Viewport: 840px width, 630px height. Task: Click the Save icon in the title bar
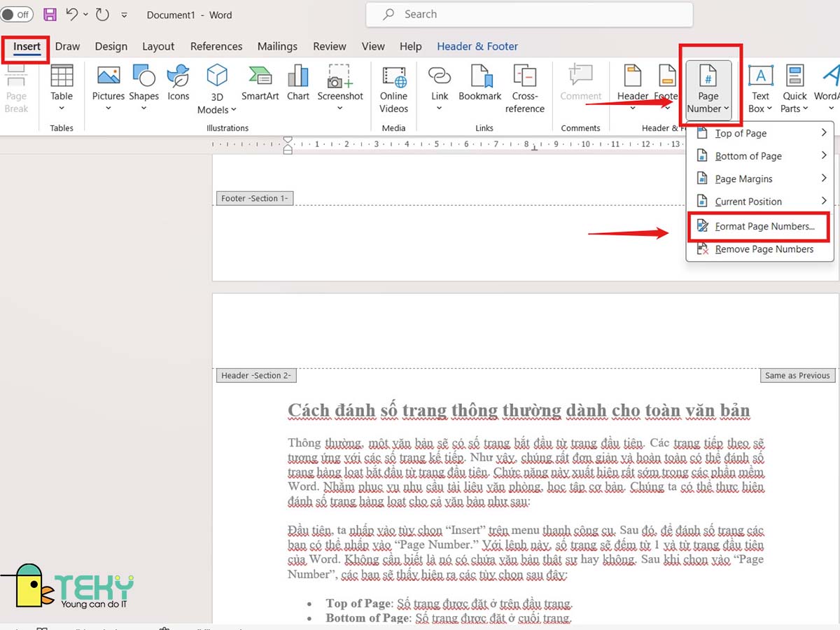[50, 15]
